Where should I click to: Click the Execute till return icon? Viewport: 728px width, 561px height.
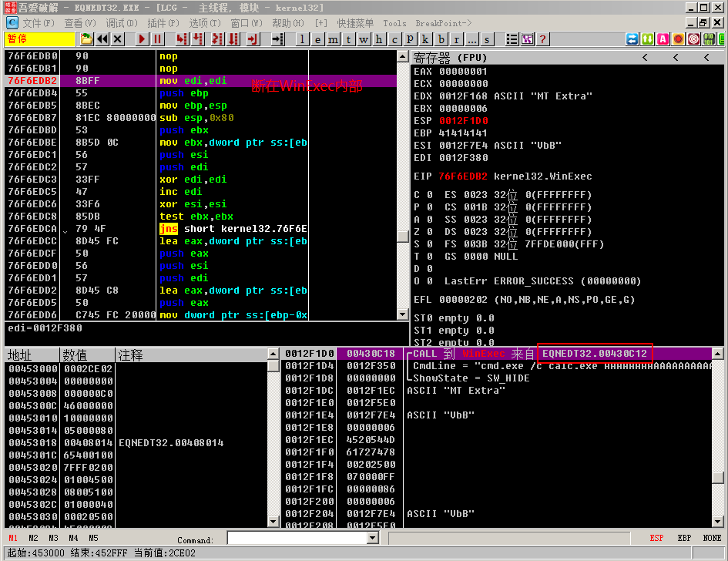click(252, 39)
